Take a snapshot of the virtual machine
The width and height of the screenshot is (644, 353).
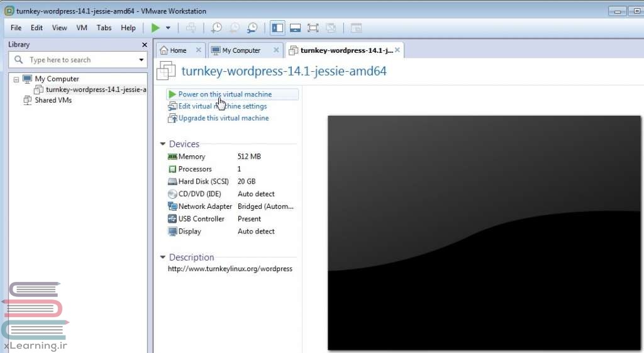click(216, 28)
